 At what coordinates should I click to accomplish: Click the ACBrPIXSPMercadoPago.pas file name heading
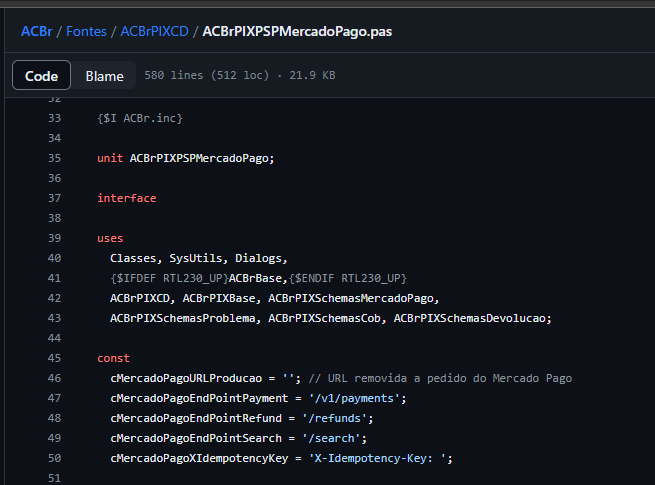297,31
